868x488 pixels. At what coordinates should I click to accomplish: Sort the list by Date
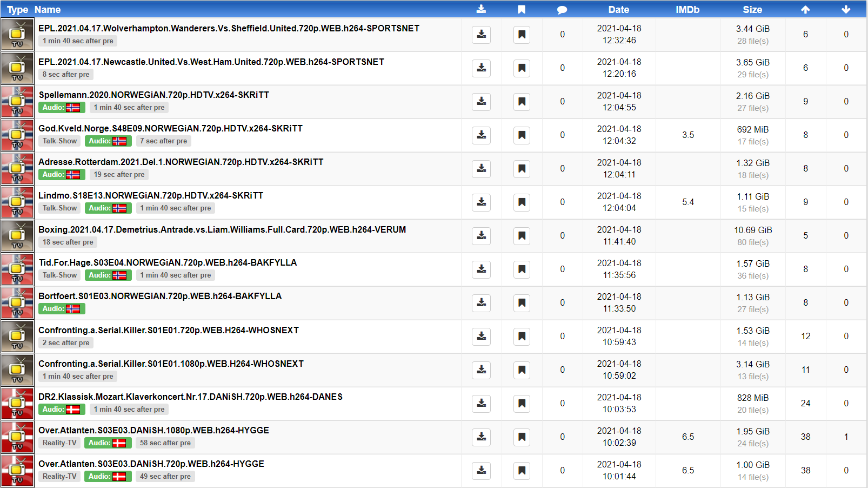pos(619,10)
